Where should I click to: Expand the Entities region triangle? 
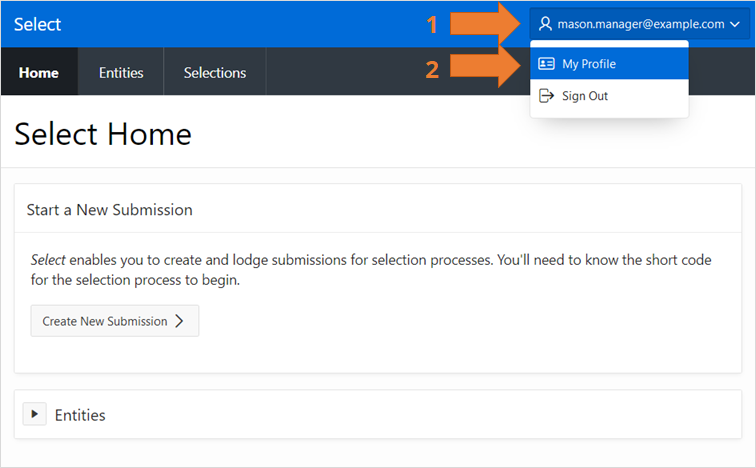click(35, 414)
